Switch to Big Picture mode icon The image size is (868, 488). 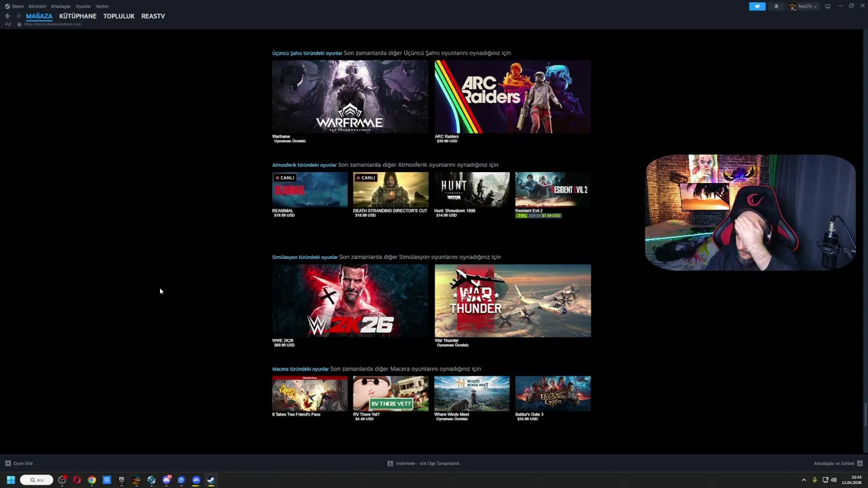(x=827, y=6)
